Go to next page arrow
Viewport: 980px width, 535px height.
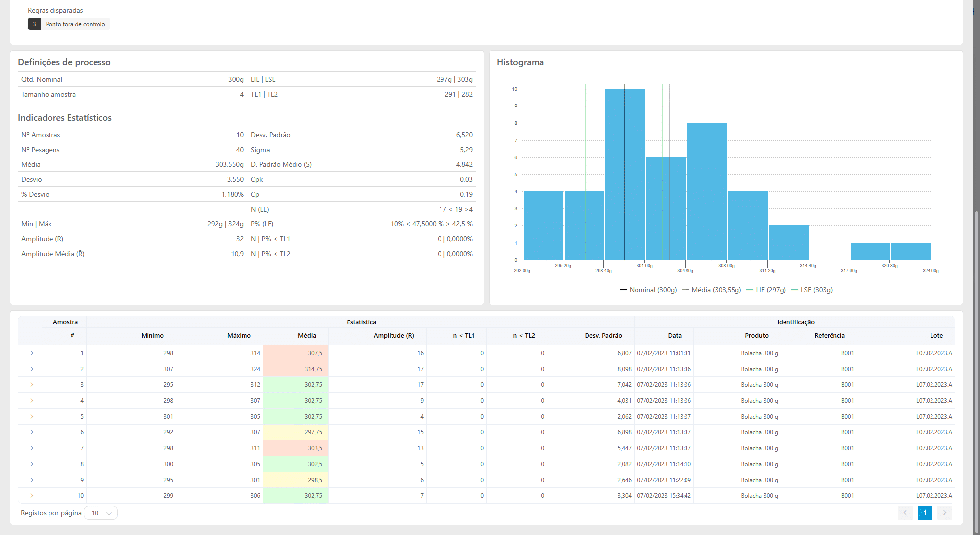tap(944, 513)
